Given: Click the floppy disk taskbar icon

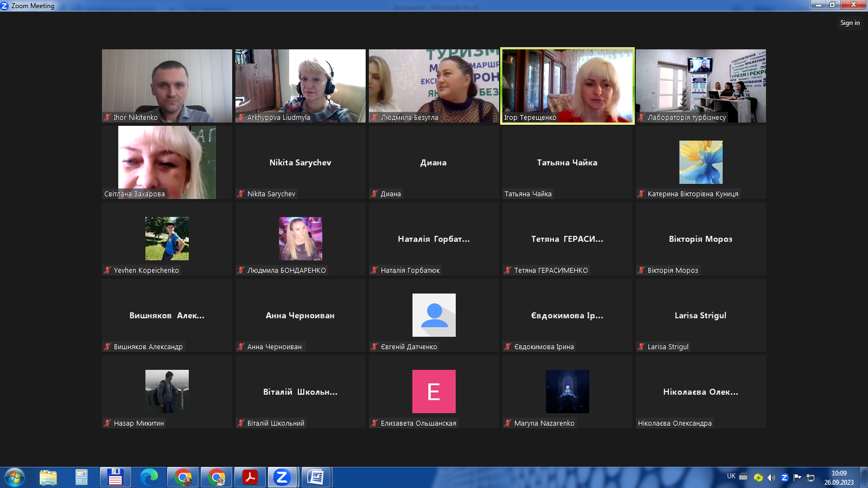Looking at the screenshot, I should point(115,477).
